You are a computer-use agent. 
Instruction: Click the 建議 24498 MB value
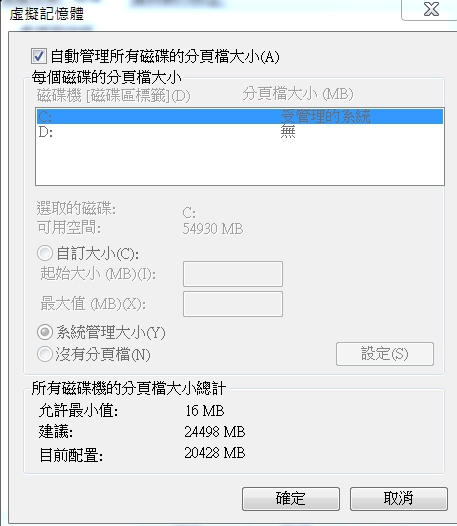coord(215,432)
